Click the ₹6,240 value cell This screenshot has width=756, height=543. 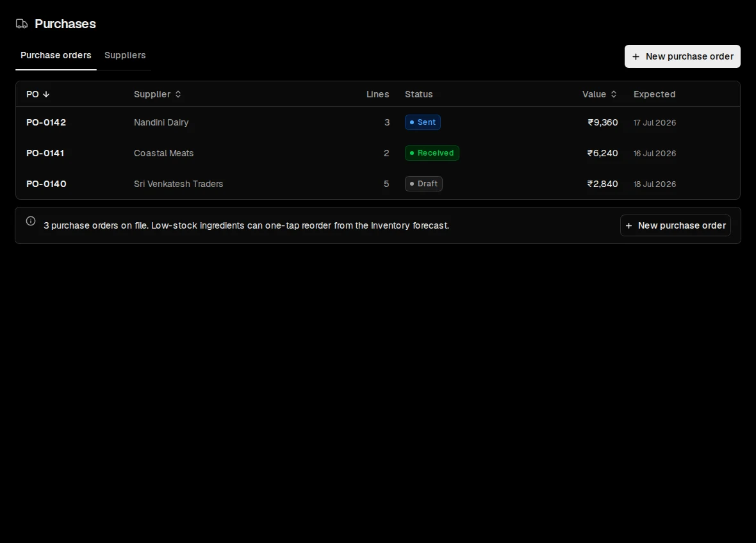pos(602,153)
